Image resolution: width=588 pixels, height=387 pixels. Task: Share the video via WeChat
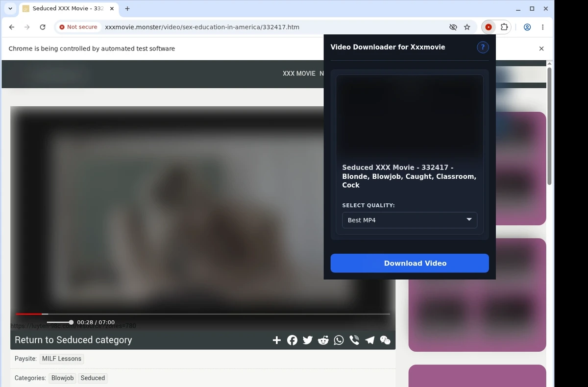coord(385,340)
